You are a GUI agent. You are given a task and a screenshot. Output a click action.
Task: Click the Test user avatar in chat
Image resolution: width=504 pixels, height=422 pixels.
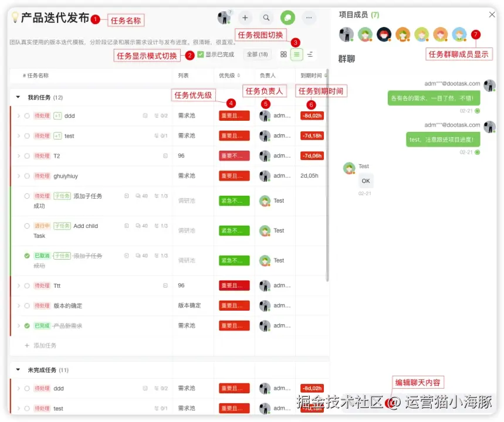(x=349, y=168)
